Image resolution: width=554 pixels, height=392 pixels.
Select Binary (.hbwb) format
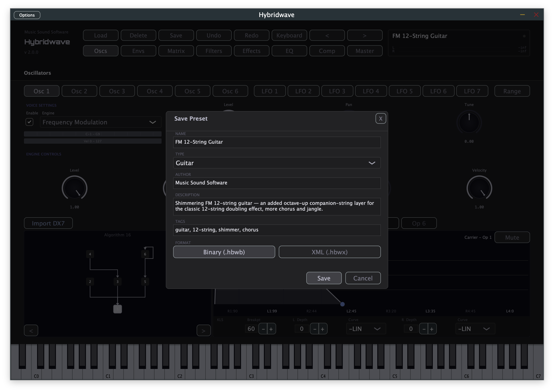224,252
